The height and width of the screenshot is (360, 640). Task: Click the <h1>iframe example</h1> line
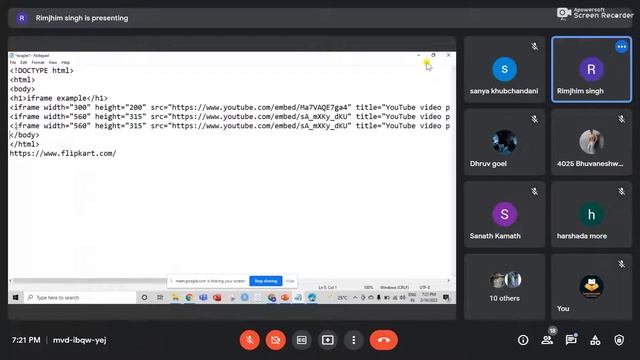58,98
